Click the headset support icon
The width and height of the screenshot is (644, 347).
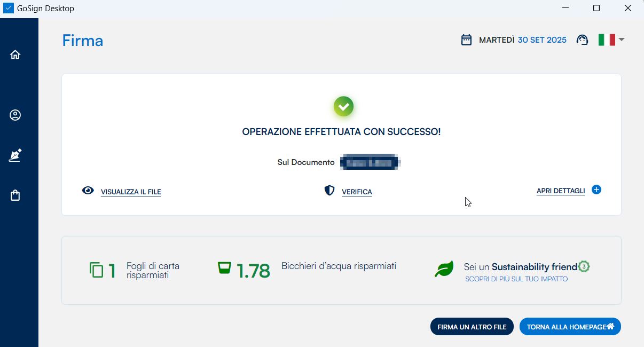583,40
